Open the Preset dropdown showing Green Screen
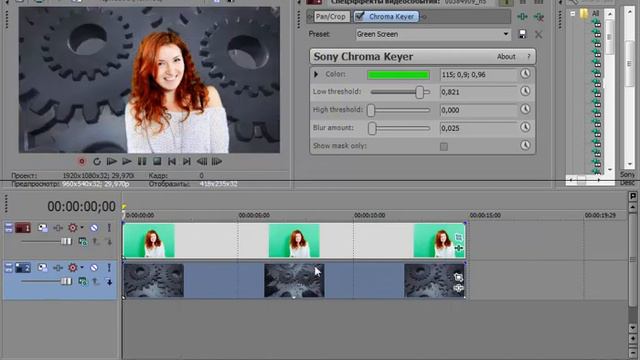 433,34
